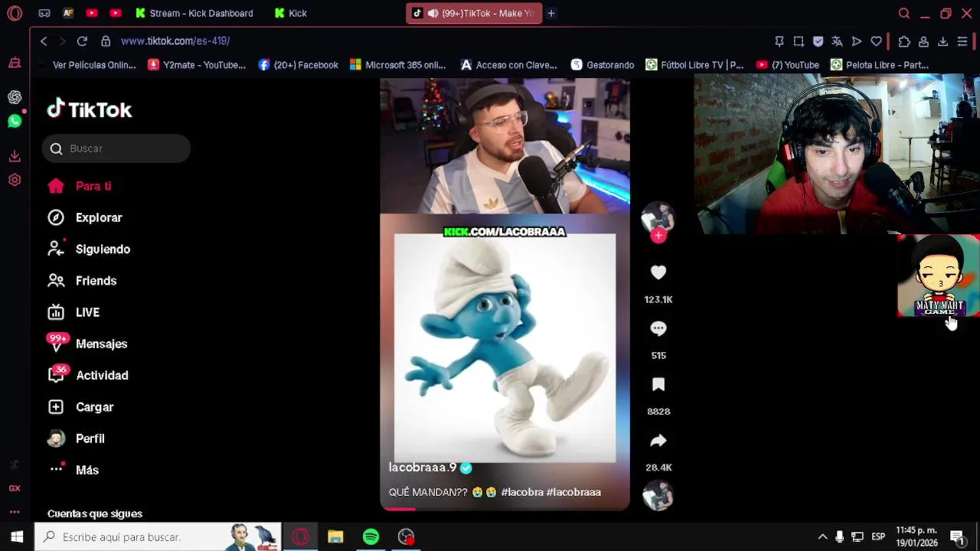Open the Siguiendo feed
The height and width of the screenshot is (551, 980).
(88, 249)
